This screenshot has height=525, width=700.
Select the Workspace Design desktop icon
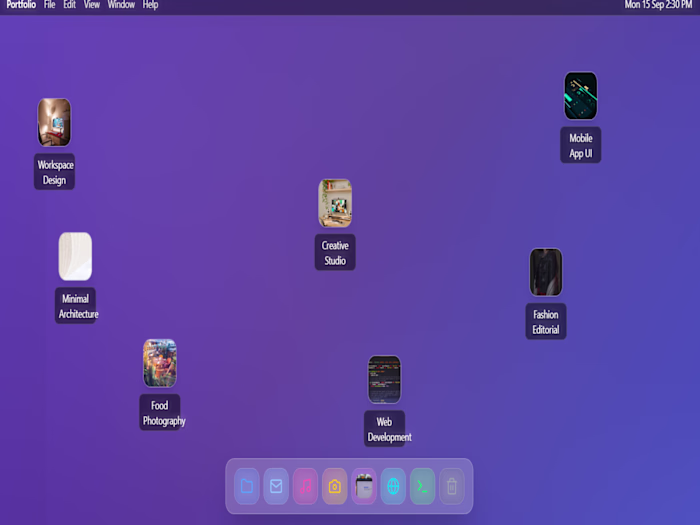pyautogui.click(x=54, y=122)
